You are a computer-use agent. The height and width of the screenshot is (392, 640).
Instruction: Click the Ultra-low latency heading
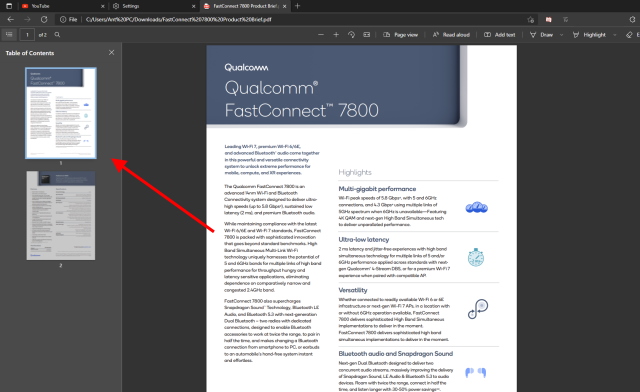pyautogui.click(x=364, y=239)
